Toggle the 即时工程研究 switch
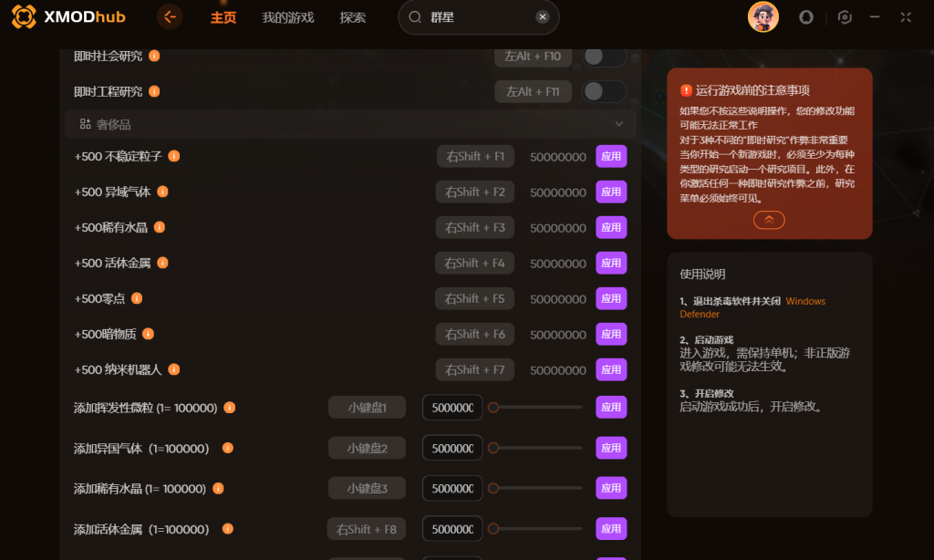 [x=604, y=92]
